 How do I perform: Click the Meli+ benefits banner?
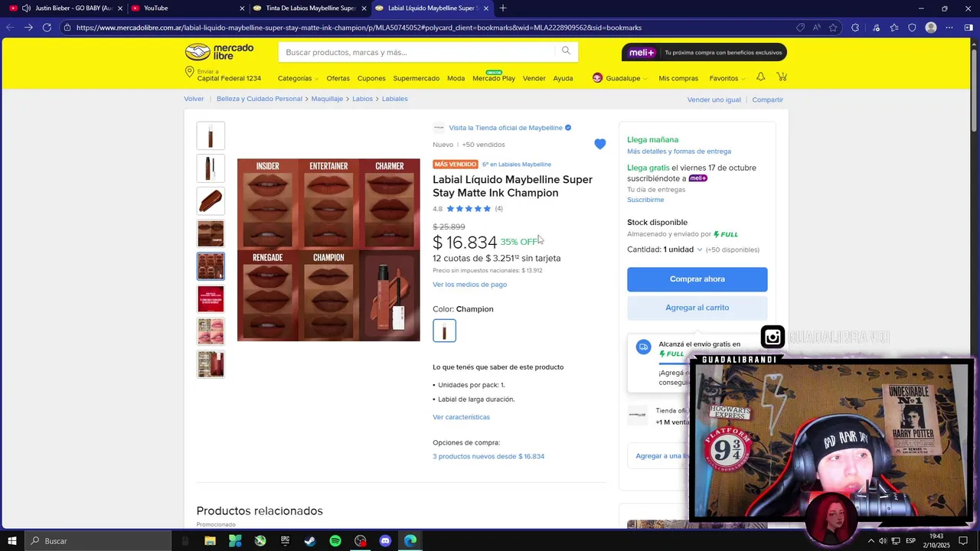coord(704,52)
